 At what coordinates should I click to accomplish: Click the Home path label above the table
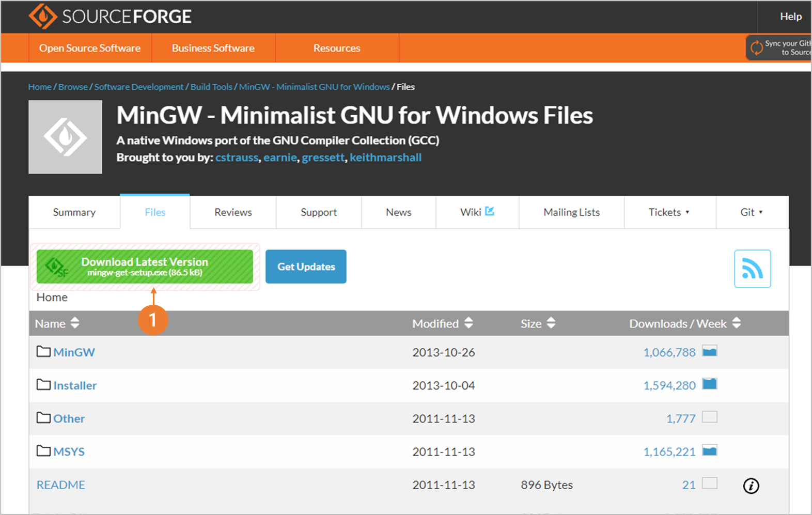click(52, 298)
